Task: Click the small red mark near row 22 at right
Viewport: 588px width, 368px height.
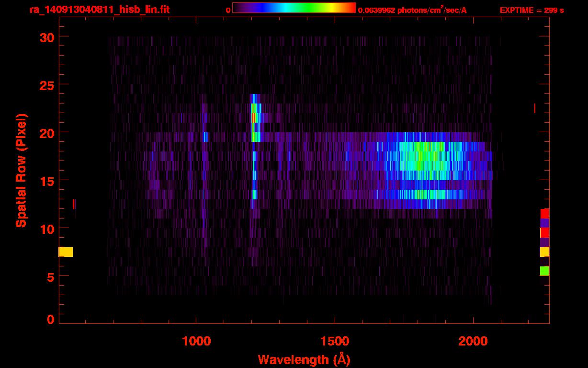Action: click(x=534, y=108)
